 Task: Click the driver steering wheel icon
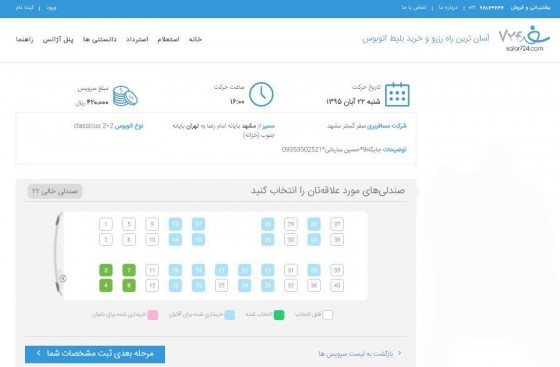pos(62,278)
